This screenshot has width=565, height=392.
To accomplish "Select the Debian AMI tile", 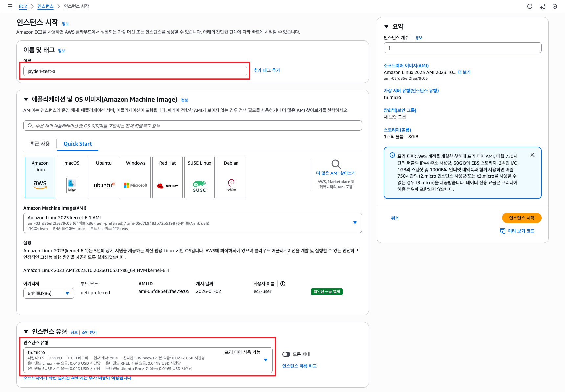I will click(231, 177).
